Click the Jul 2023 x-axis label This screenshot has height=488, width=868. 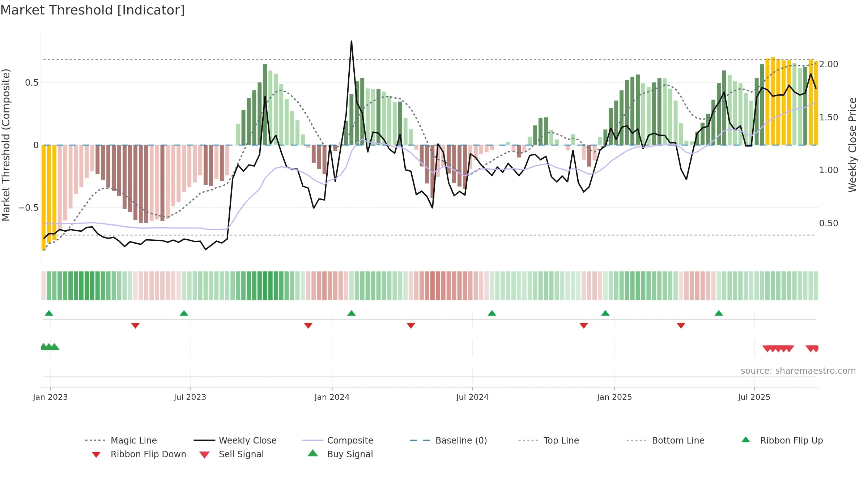tap(190, 397)
